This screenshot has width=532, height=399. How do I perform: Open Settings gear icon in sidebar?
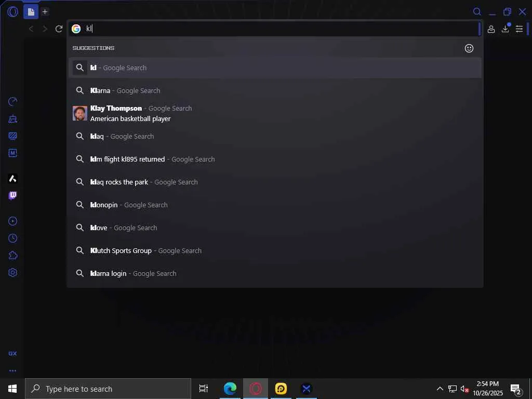[x=12, y=272]
